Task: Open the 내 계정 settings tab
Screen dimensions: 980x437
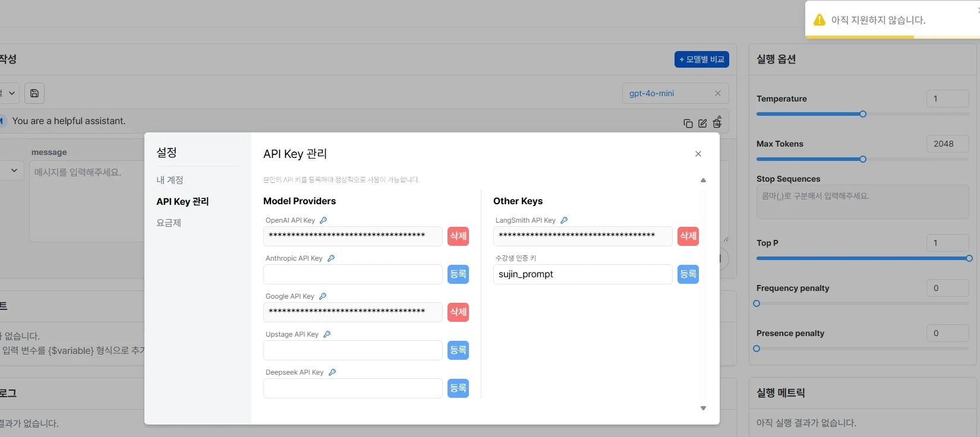Action: point(170,180)
